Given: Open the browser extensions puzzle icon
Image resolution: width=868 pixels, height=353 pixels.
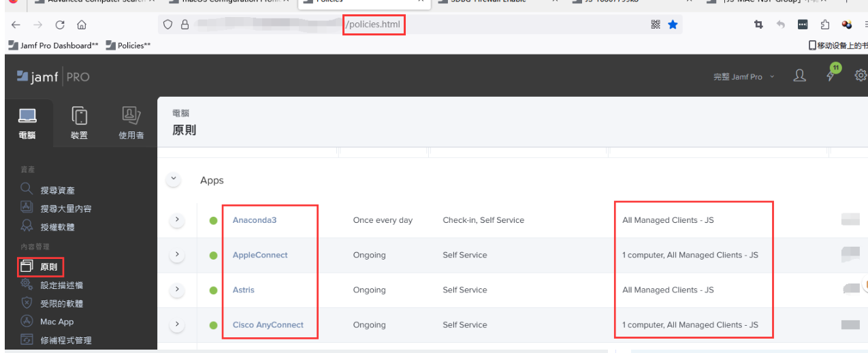Looking at the screenshot, I should point(825,25).
